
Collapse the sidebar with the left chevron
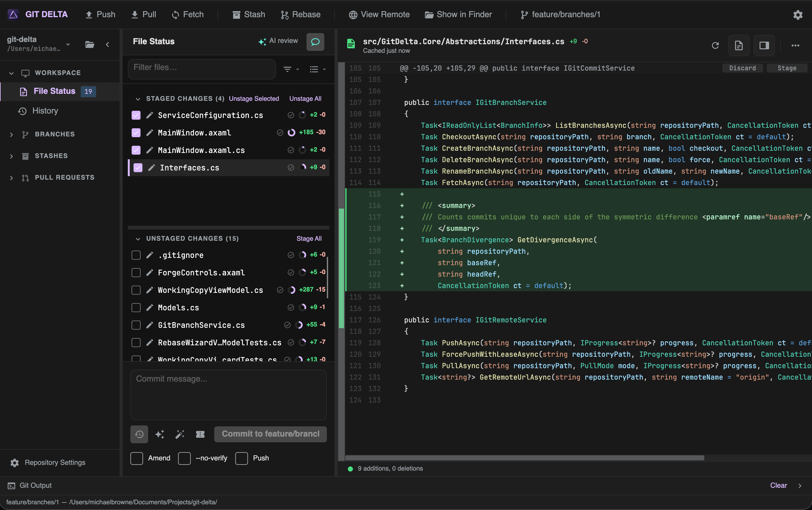[x=107, y=45]
